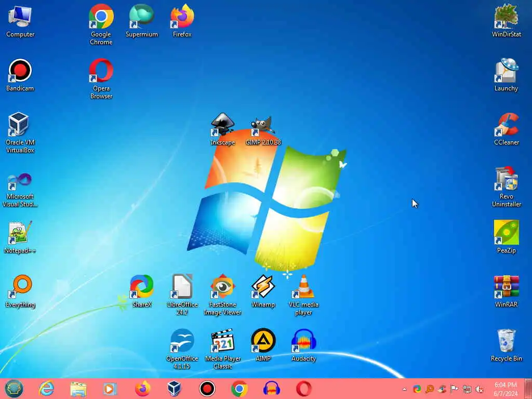Select the WinDirStat desktop shortcut
This screenshot has height=399, width=532.
pos(506,21)
